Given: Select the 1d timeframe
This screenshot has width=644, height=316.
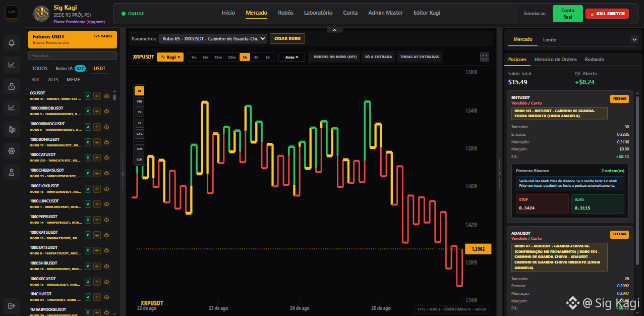Looking at the screenshot, I should click(267, 57).
